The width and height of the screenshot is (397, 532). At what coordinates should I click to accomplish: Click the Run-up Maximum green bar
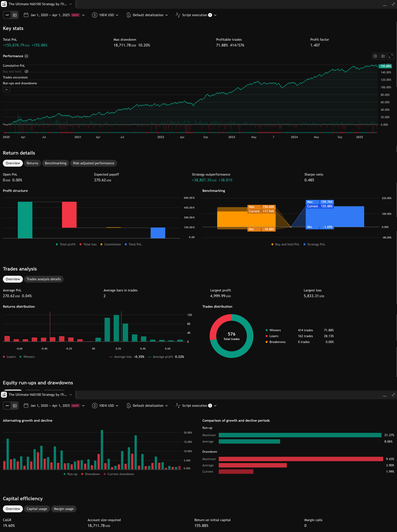pyautogui.click(x=300, y=435)
